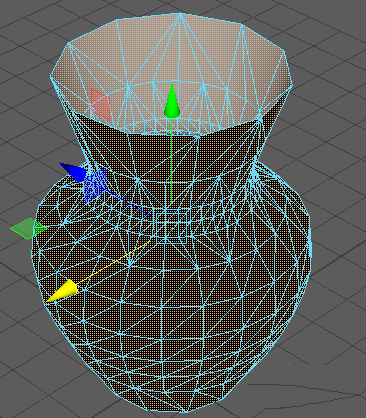Click the blue Z-axis arrow cone
This screenshot has height=418, width=366.
[73, 172]
